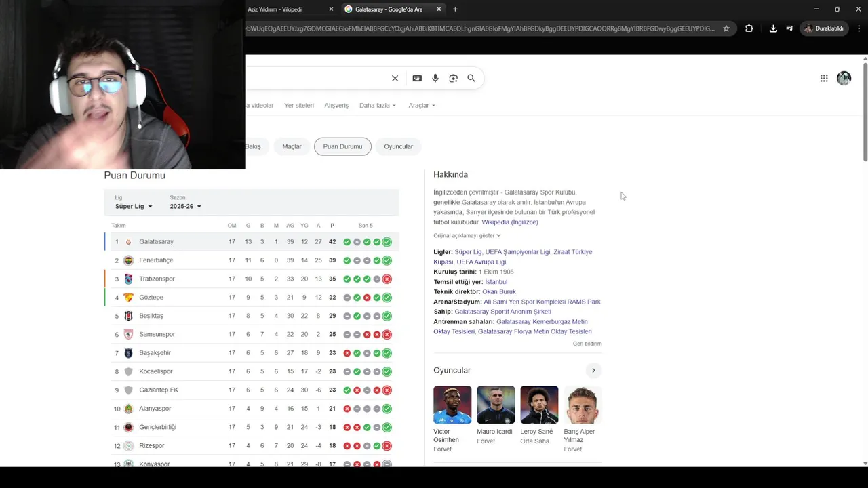Open the UEFA Şampiyonlar Ligi link

[517, 252]
